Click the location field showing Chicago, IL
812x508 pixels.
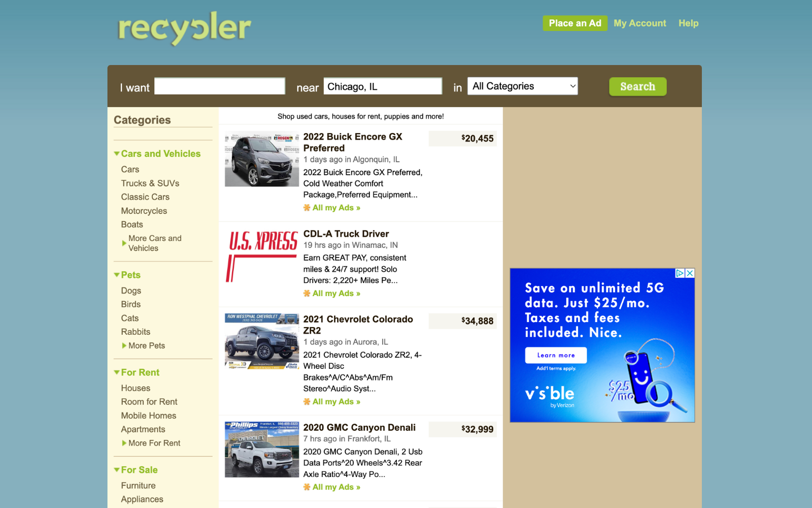pyautogui.click(x=383, y=86)
